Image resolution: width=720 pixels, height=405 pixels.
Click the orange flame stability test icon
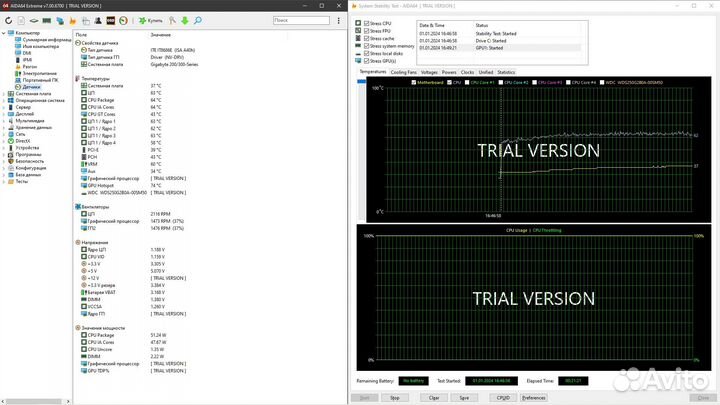(73, 21)
